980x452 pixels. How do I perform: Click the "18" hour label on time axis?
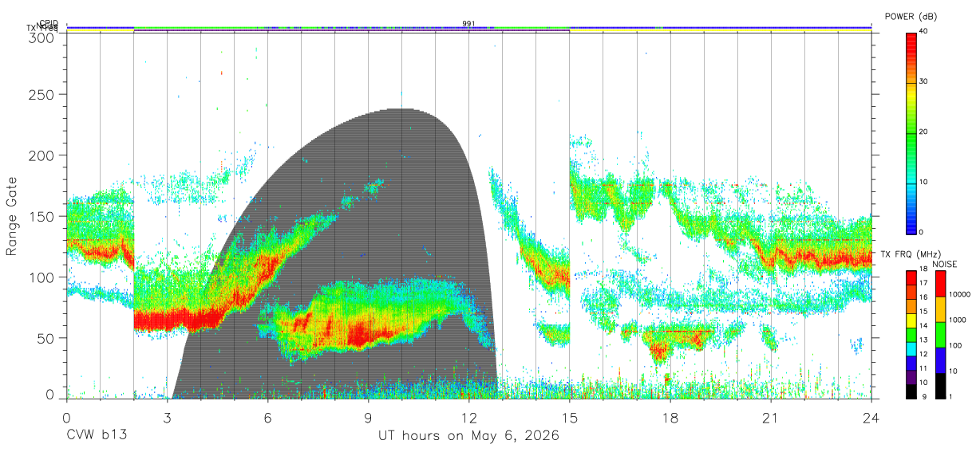pos(670,417)
